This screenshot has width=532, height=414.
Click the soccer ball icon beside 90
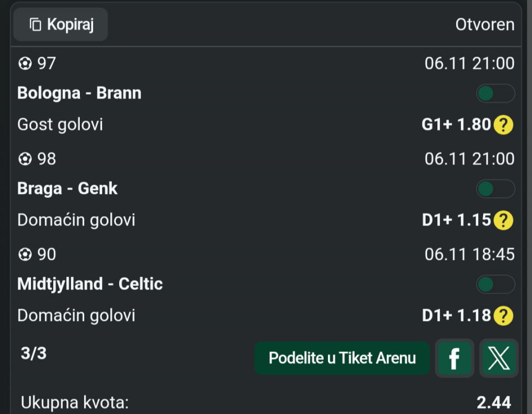(x=24, y=255)
